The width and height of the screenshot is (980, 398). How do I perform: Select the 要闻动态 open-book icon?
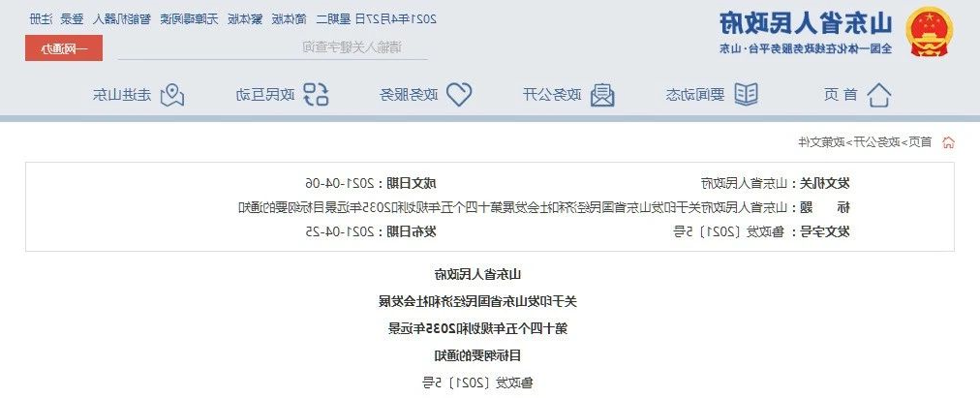pyautogui.click(x=745, y=95)
